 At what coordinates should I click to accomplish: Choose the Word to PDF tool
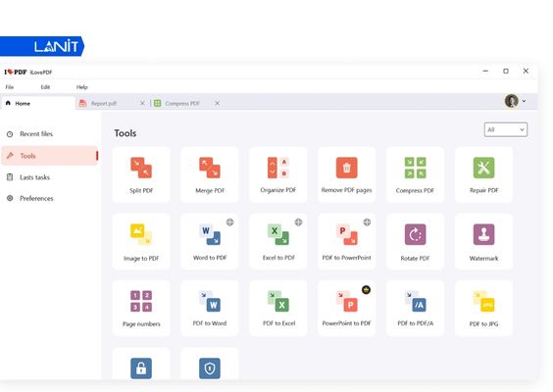pyautogui.click(x=210, y=241)
